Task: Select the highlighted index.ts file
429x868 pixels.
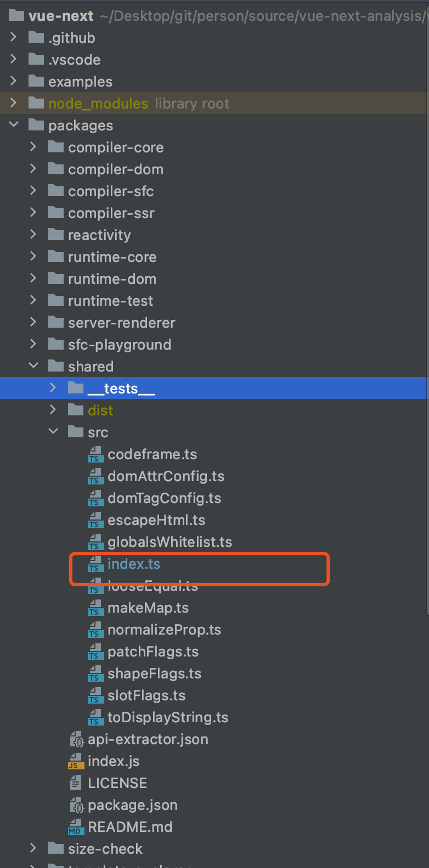Action: (134, 564)
